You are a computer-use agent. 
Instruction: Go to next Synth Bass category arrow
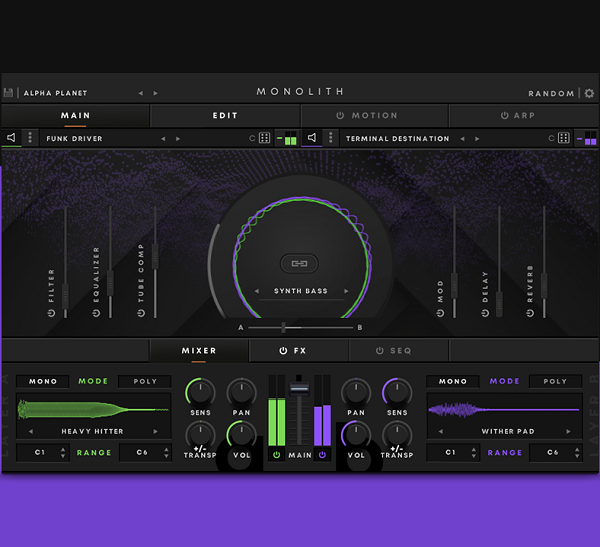click(346, 291)
